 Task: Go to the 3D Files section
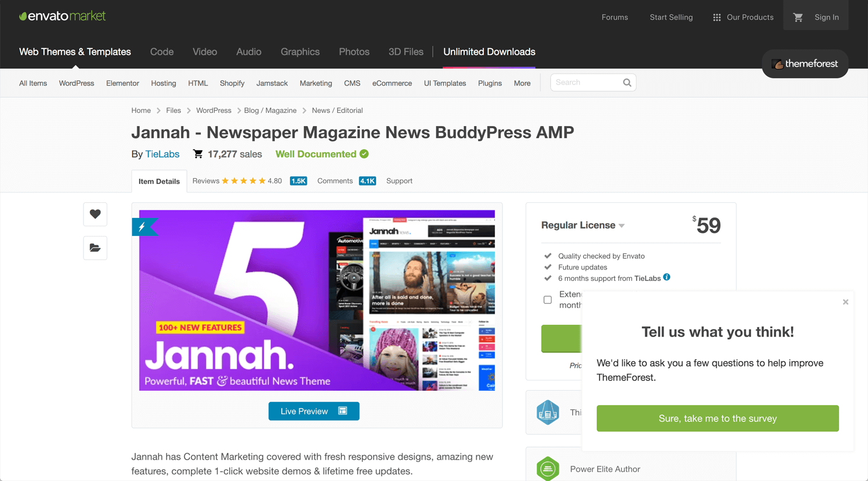click(x=406, y=52)
